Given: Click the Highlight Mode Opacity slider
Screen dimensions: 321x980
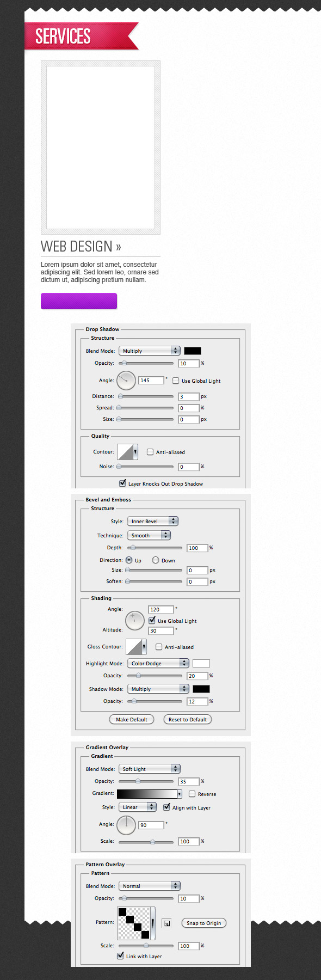Looking at the screenshot, I should 155,676.
